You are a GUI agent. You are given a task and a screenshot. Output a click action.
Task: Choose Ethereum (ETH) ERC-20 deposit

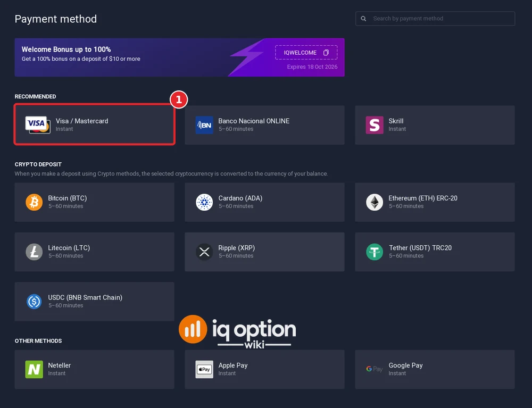click(x=435, y=202)
